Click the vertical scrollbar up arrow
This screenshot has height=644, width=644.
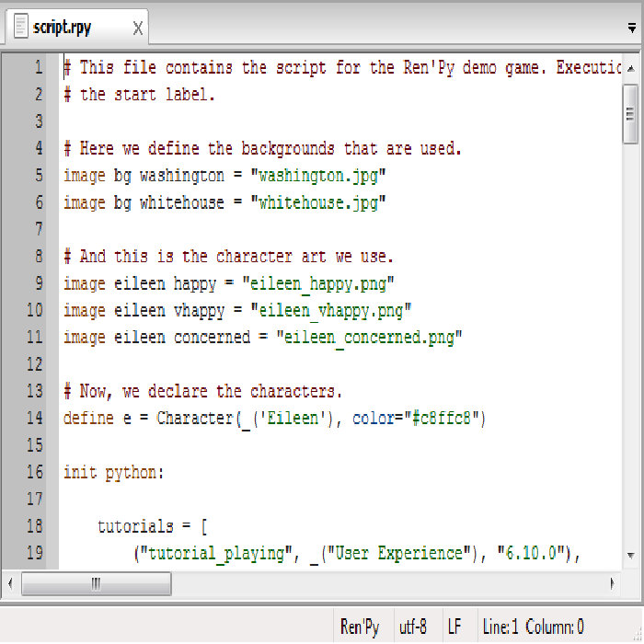630,68
